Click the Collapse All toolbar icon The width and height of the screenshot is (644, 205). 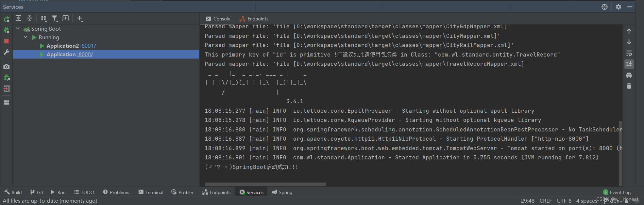tap(30, 18)
